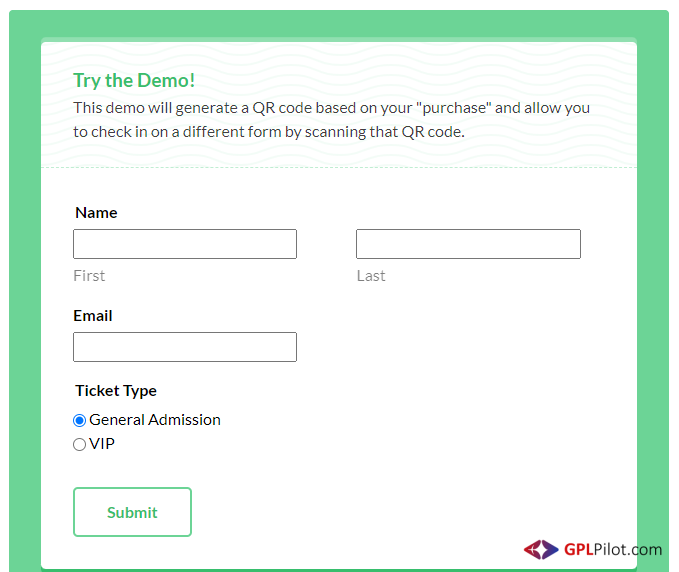This screenshot has height=572, width=679.
Task: Click the Submit button
Action: pos(133,512)
